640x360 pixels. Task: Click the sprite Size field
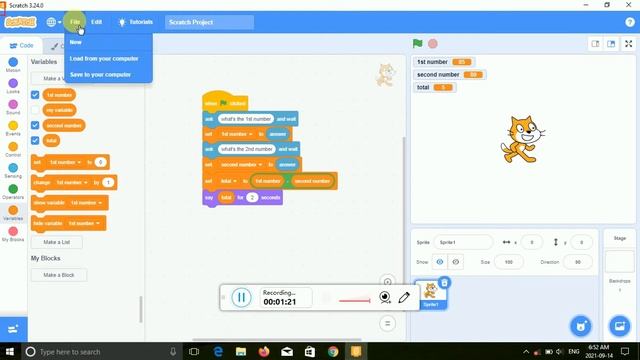point(509,262)
